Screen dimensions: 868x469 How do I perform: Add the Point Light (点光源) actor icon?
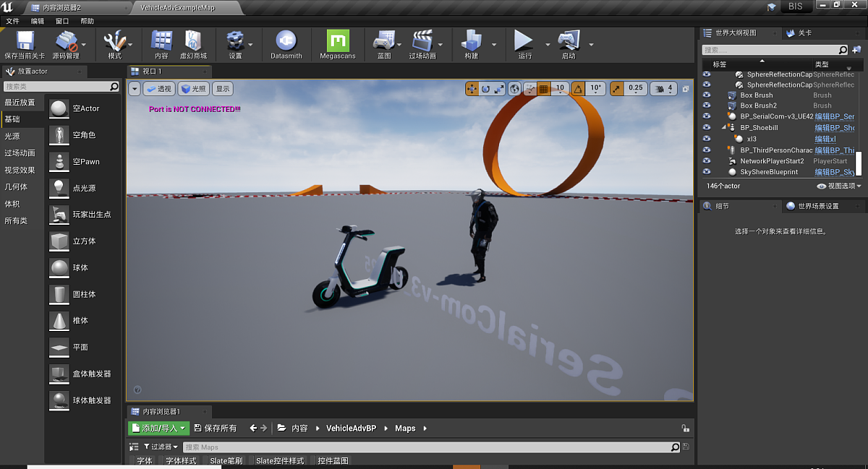point(59,188)
